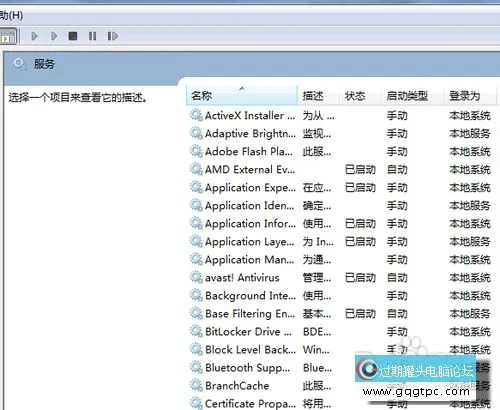Click the 监视... description of Adaptive Brightness

point(317,133)
